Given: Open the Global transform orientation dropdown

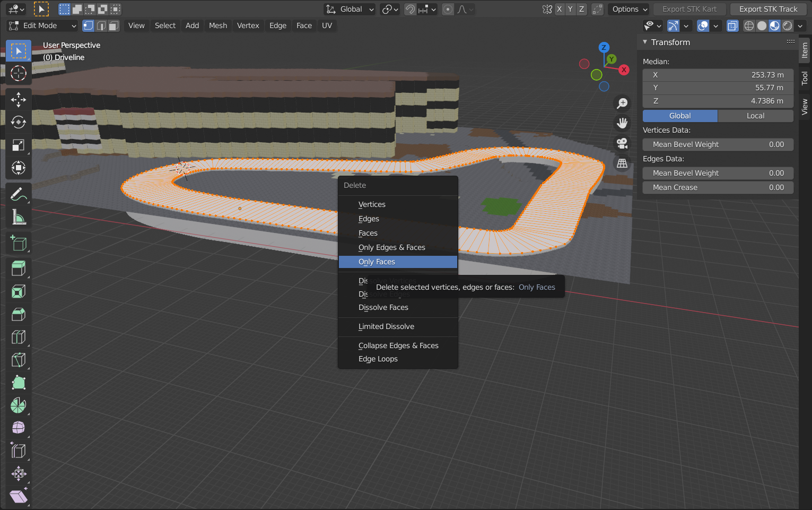Looking at the screenshot, I should pos(350,9).
